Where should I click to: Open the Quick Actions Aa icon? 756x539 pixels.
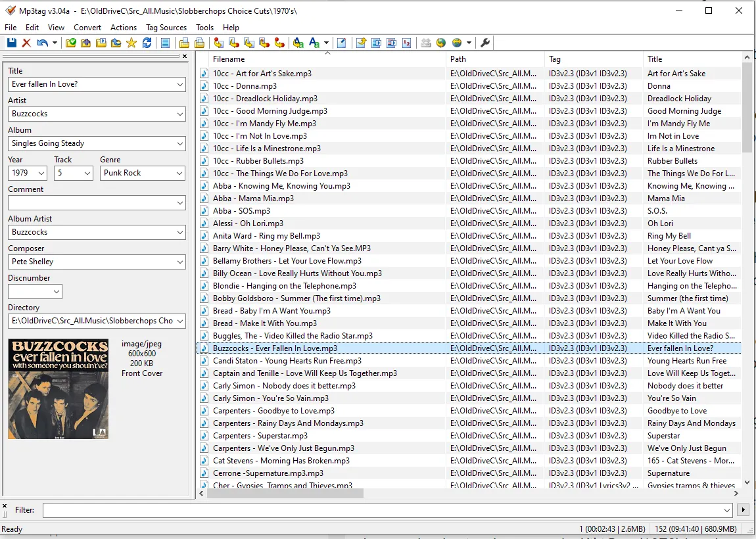[314, 43]
